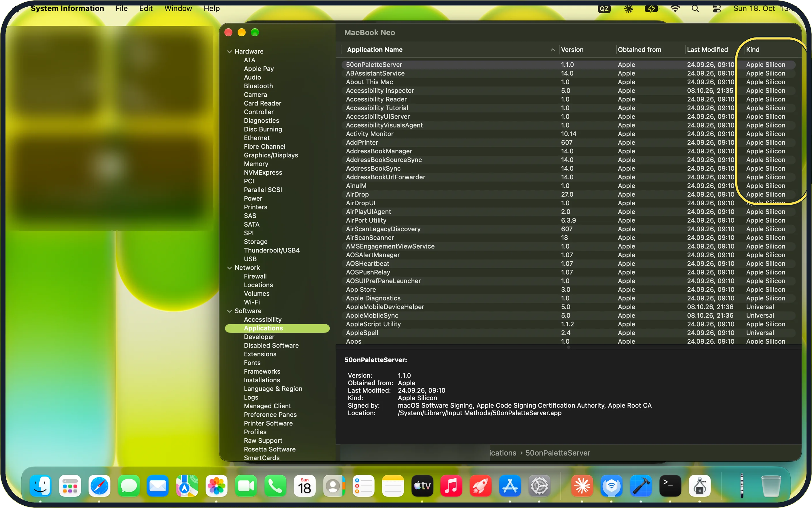
Task: Open Terminal from the Dock
Action: (670, 486)
